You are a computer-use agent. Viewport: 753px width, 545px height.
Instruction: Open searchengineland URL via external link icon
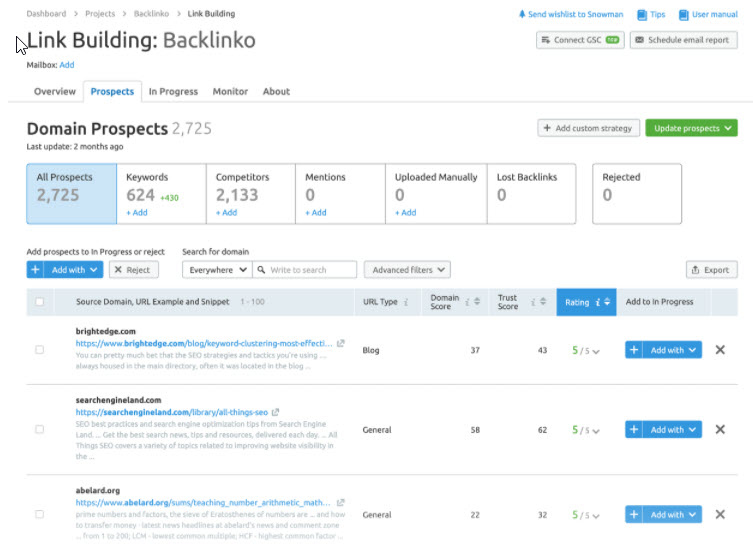click(x=275, y=412)
